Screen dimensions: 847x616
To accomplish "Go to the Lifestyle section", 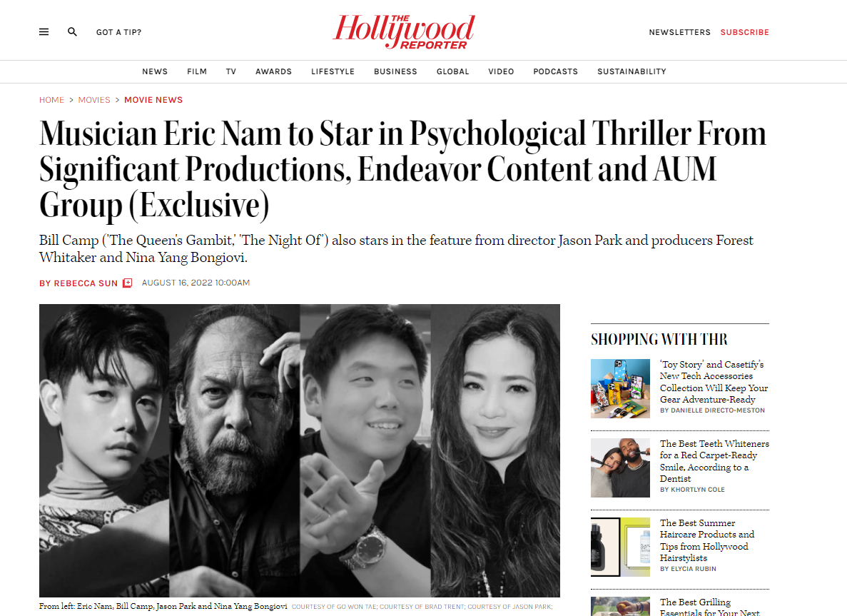I will pos(333,71).
